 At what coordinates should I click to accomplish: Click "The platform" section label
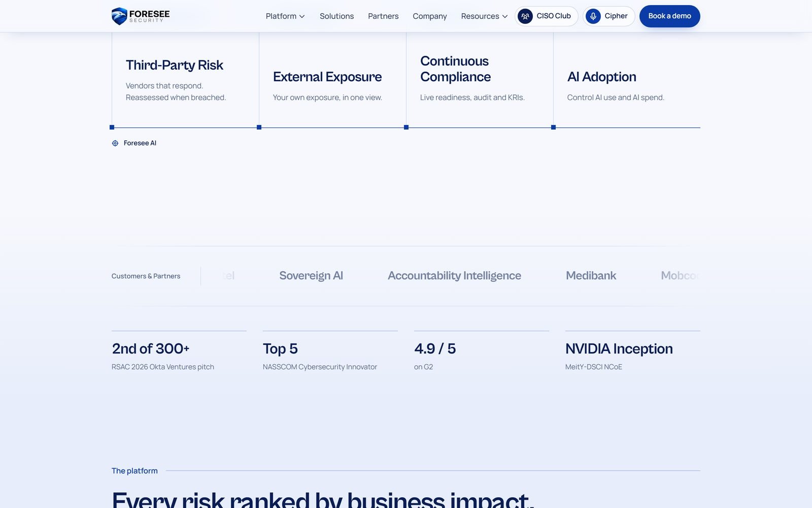(134, 471)
